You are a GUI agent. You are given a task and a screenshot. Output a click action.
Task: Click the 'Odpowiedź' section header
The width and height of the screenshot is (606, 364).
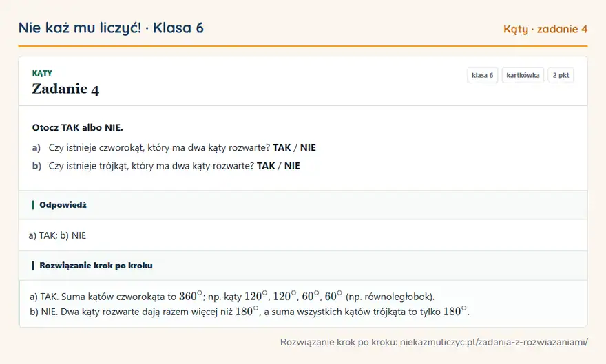point(303,205)
